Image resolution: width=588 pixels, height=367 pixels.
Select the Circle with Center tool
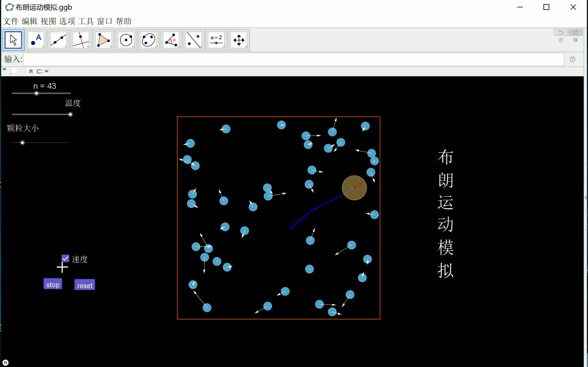tap(125, 40)
